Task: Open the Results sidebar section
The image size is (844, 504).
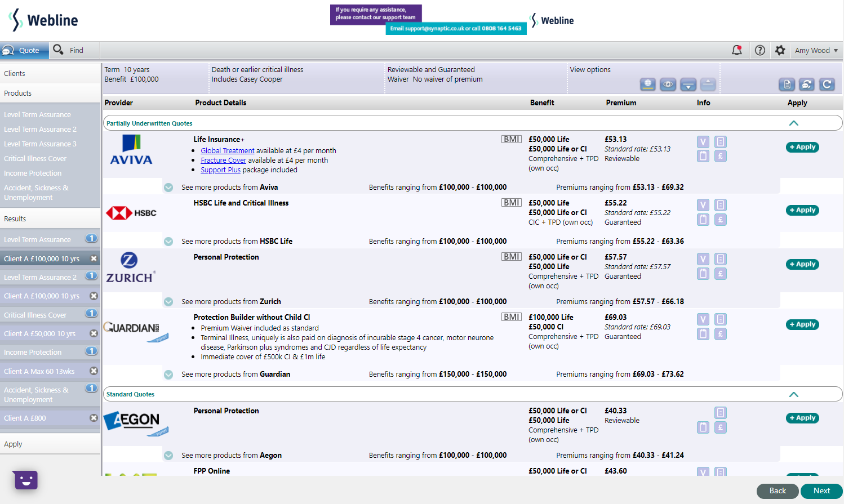Action: click(x=50, y=218)
